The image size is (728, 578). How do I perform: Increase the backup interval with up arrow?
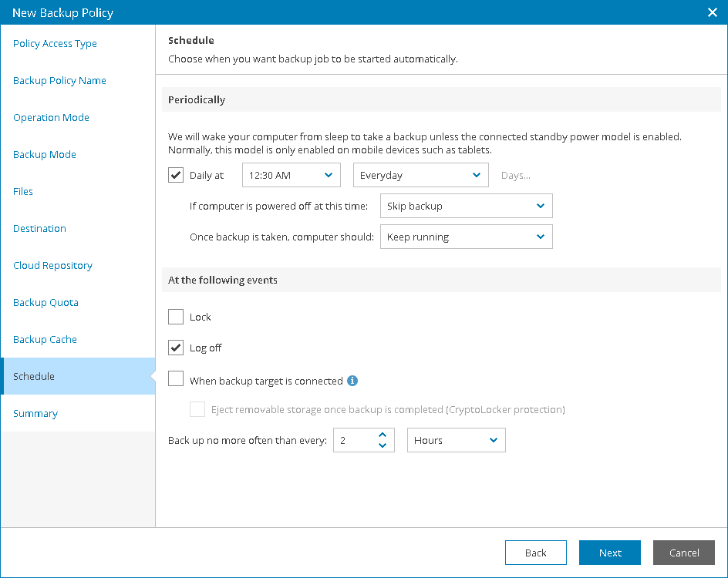[383, 435]
